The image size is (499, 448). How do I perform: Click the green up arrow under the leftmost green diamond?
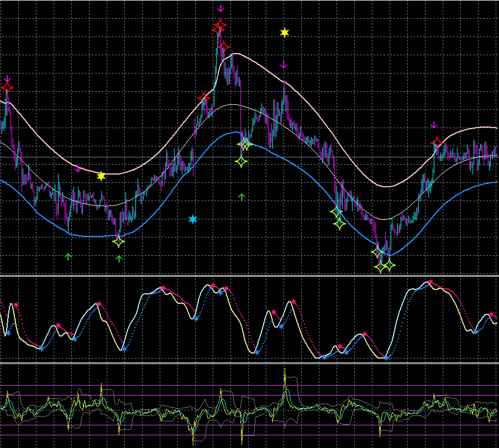pos(119,259)
